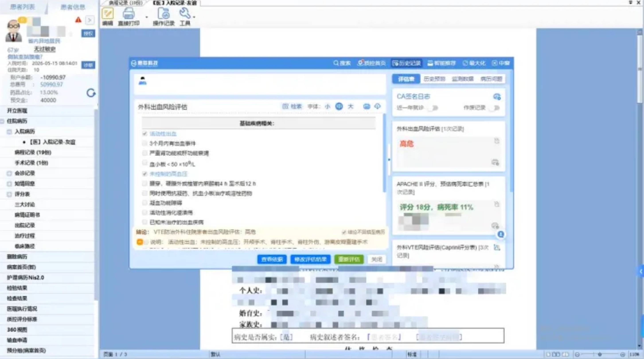
Task: Switch to the 患者信息 tab
Action: 73,7
